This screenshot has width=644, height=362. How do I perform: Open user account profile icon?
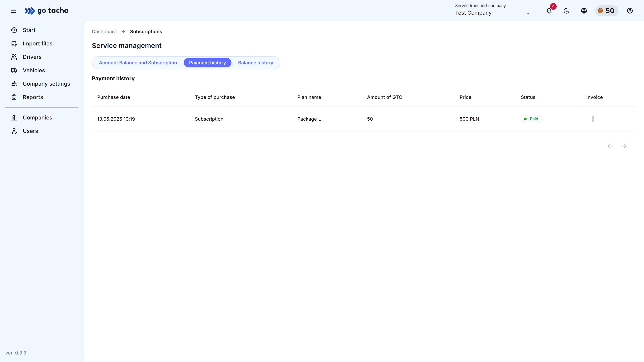tap(630, 11)
